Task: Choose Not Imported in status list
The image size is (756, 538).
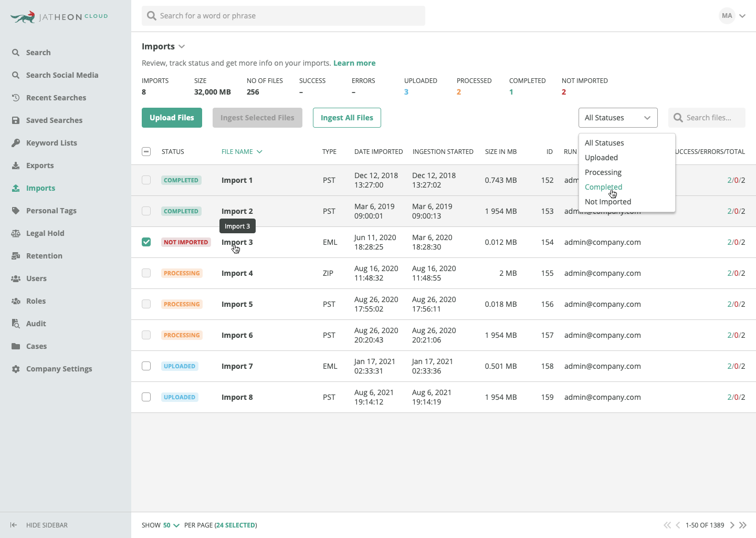Action: coord(608,202)
